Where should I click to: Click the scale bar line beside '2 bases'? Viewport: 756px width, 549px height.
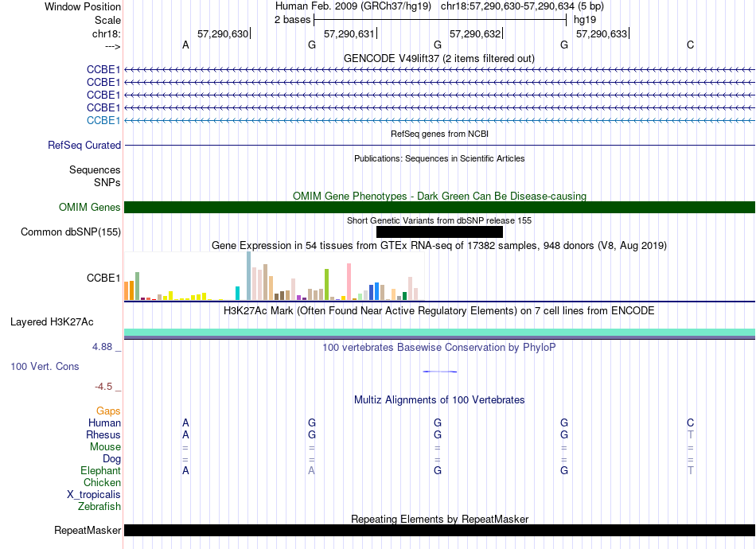440,20
